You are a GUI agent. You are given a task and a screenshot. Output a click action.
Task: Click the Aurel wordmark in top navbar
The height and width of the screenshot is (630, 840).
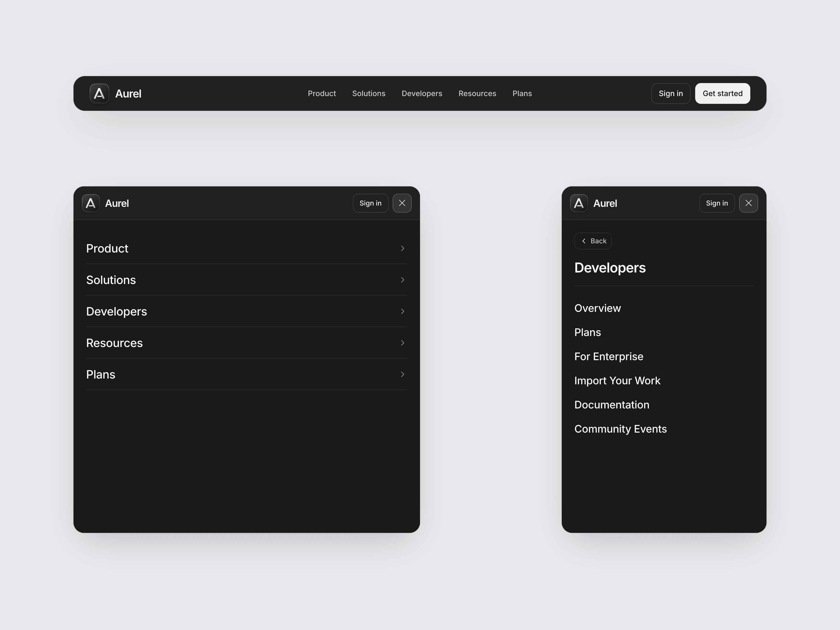pos(128,94)
